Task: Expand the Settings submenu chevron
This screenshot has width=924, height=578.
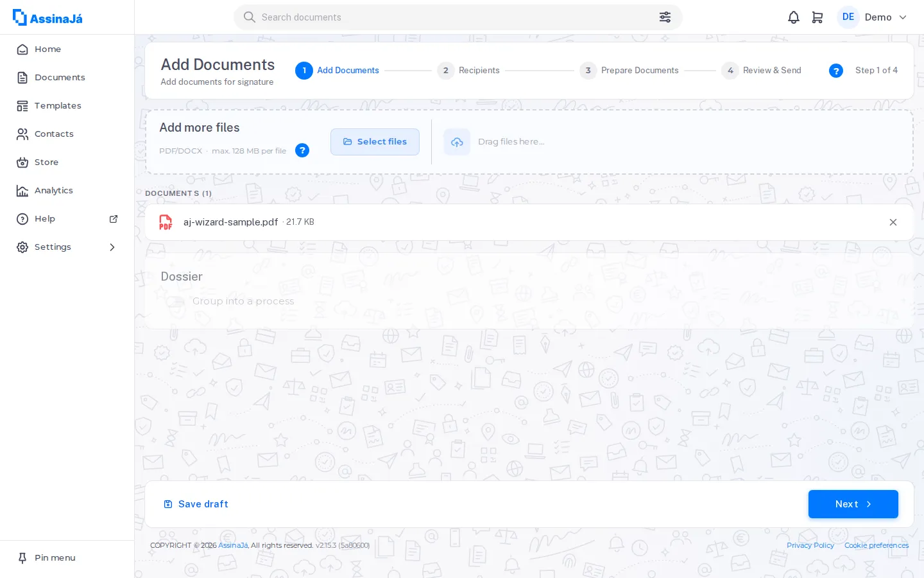Action: [112, 247]
